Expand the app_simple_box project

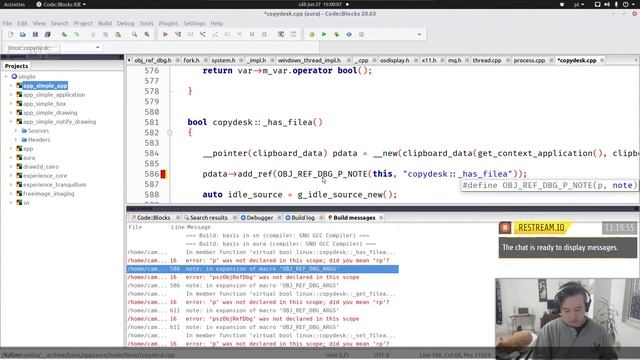(x=11, y=104)
